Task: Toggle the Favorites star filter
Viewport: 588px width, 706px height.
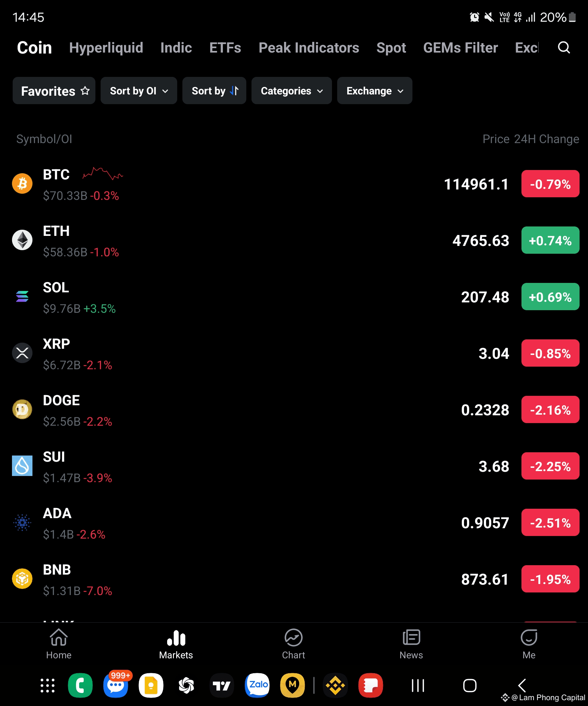Action: [x=54, y=91]
